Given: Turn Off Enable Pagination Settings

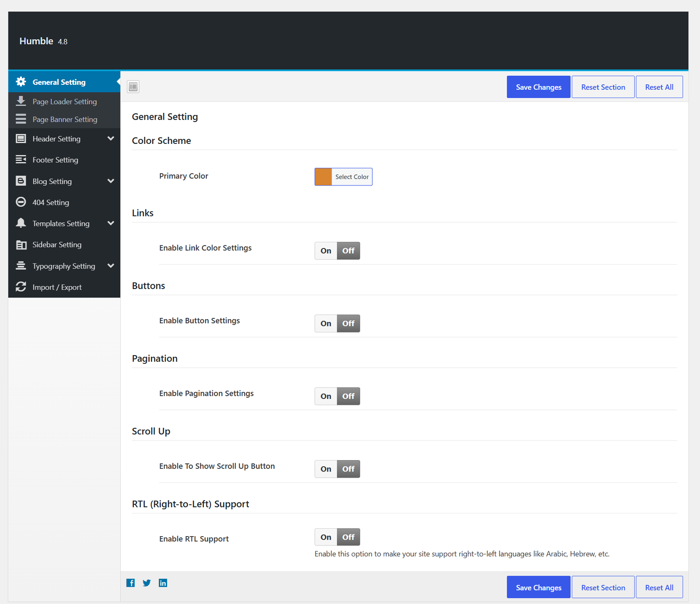Looking at the screenshot, I should (x=348, y=396).
